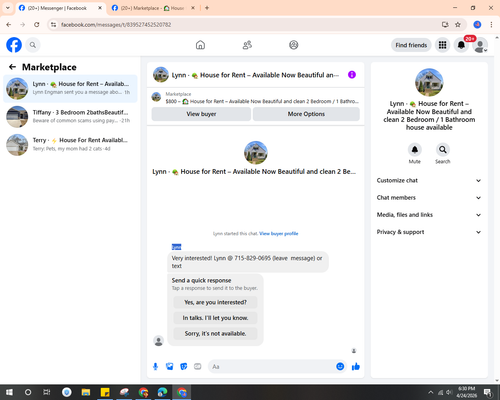Choose a sticker from the sticker icon
The image size is (500, 400).
[183, 367]
